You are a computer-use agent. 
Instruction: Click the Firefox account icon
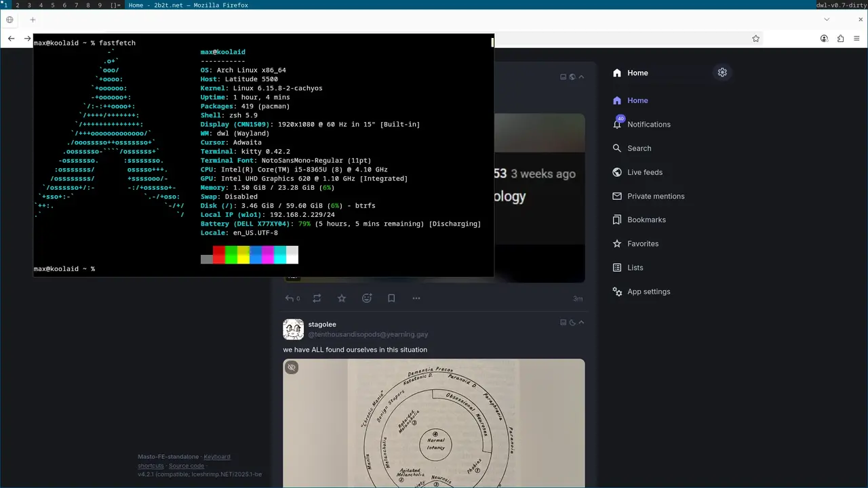825,39
